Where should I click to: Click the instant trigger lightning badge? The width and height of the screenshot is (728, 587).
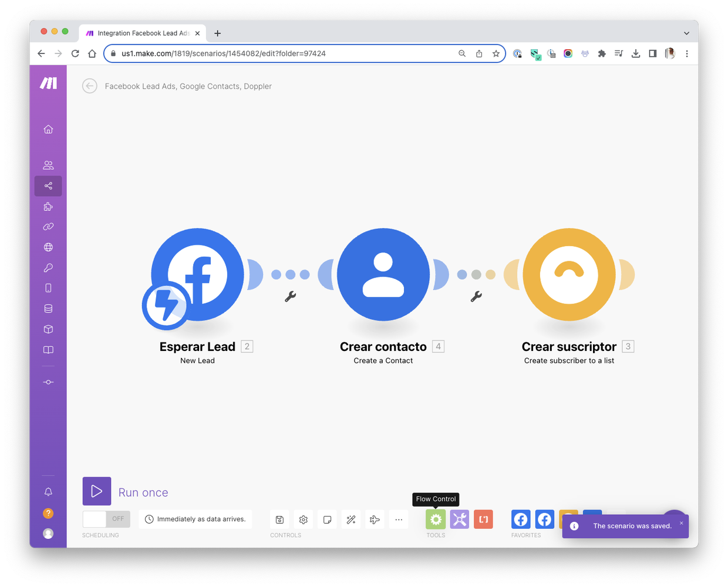(x=165, y=306)
